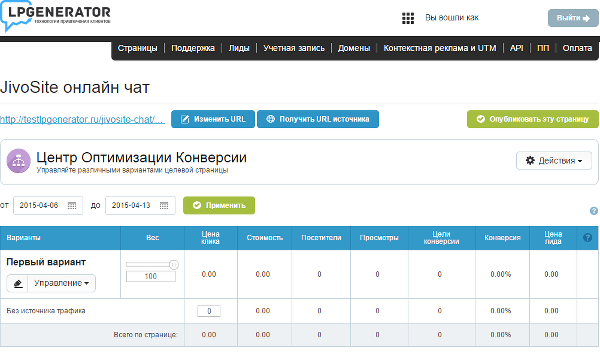The width and height of the screenshot is (600, 363).
Task: Click the Цели конверсии column header
Action: [441, 238]
